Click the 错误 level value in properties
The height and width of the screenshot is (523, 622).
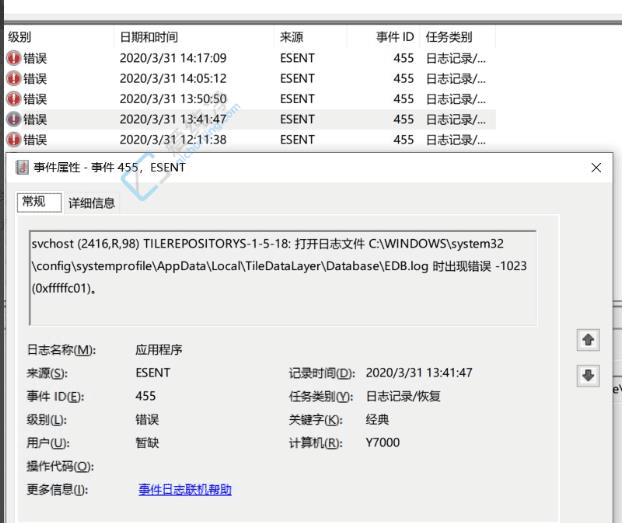147,420
